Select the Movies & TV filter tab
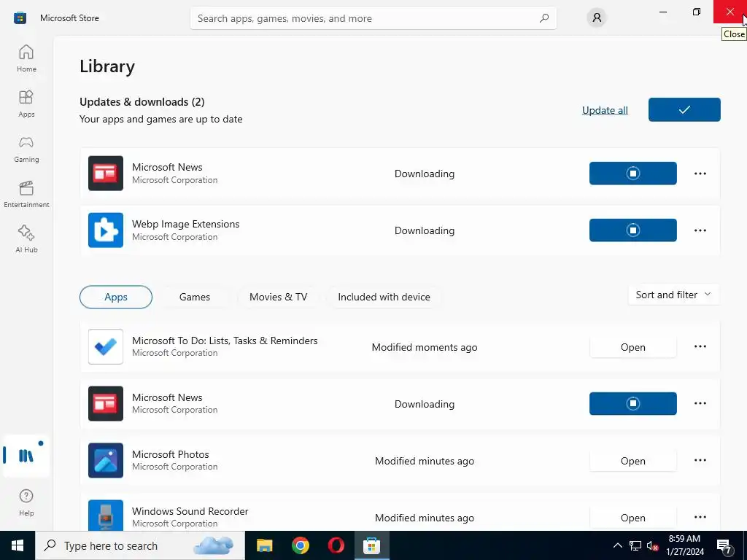This screenshot has width=747, height=560. [278, 297]
